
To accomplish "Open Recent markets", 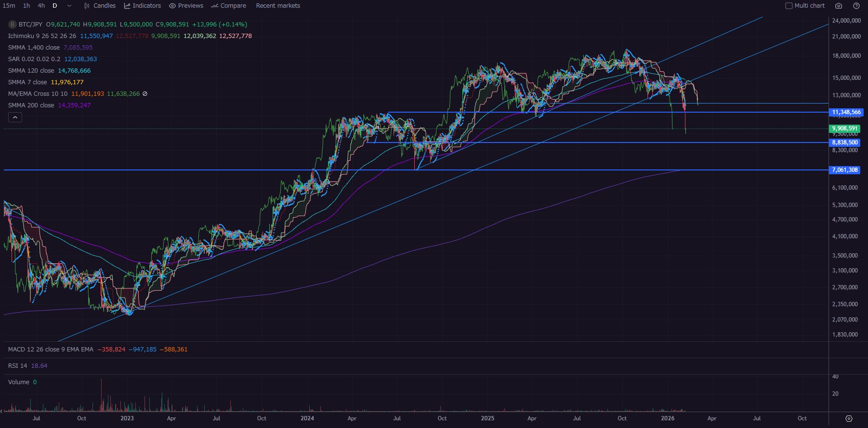I will click(278, 6).
